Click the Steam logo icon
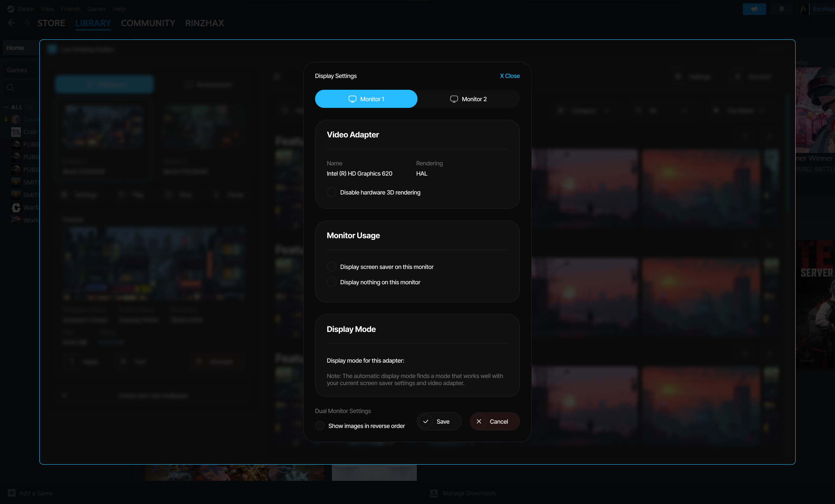The height and width of the screenshot is (504, 835). pyautogui.click(x=10, y=9)
